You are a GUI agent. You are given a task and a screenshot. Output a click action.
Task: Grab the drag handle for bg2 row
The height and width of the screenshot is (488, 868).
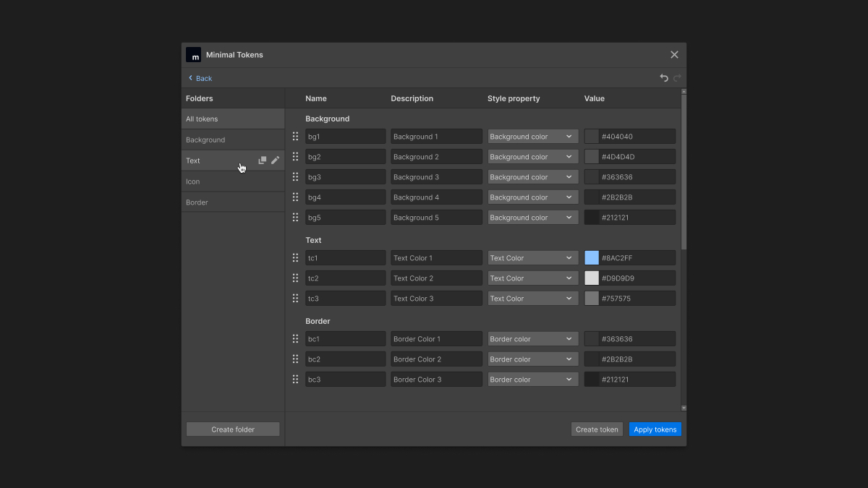tap(295, 157)
